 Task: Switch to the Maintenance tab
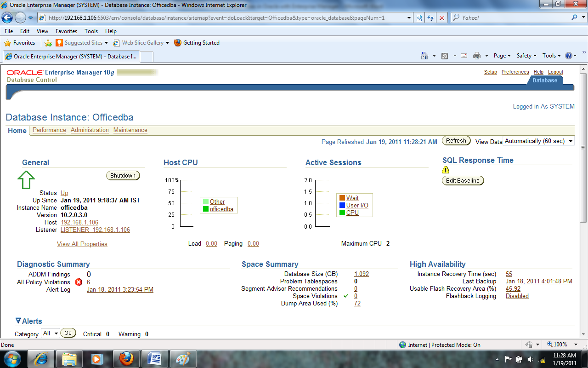[x=130, y=130]
